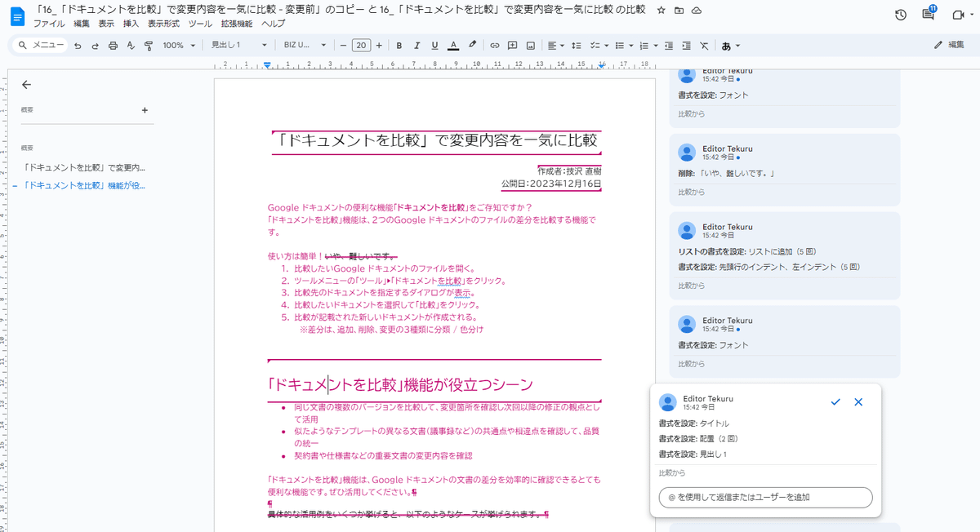The width and height of the screenshot is (980, 532).
Task: Click the reply field '@ を使用して返信'
Action: pyautogui.click(x=765, y=497)
